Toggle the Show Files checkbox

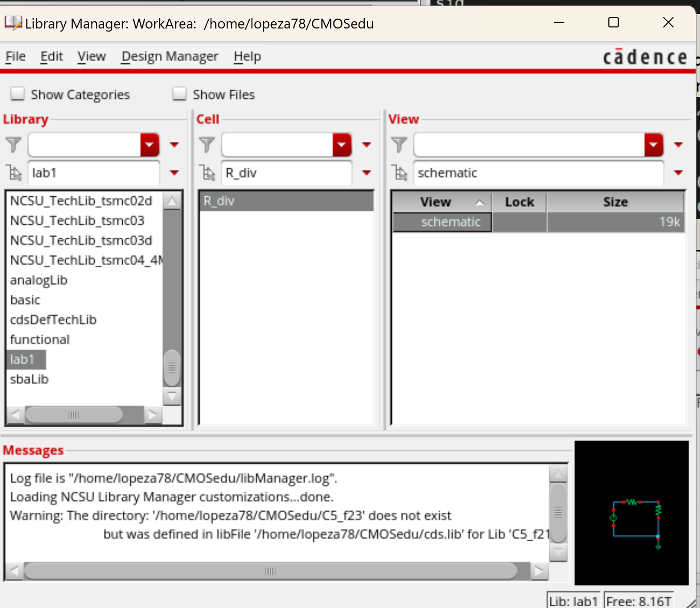click(x=180, y=94)
